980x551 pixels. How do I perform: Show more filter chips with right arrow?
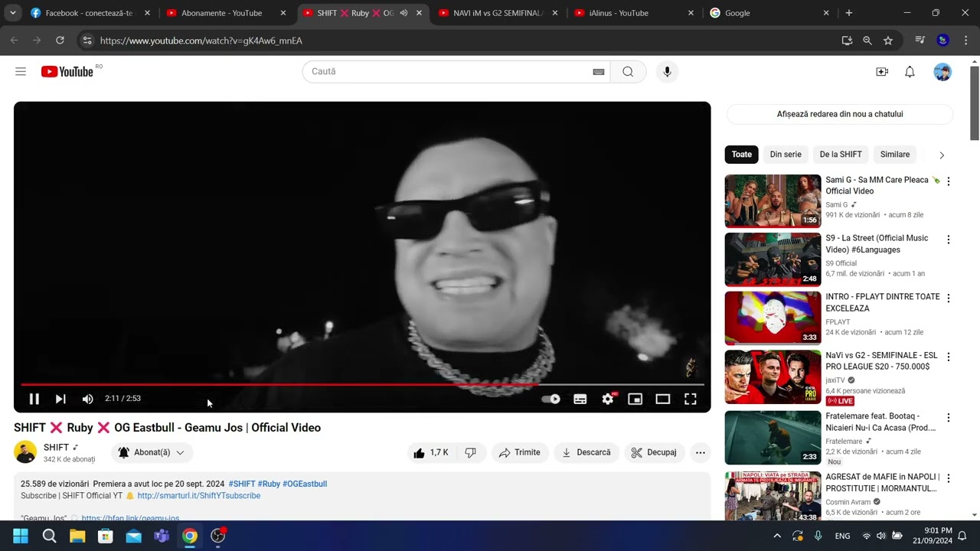click(942, 155)
